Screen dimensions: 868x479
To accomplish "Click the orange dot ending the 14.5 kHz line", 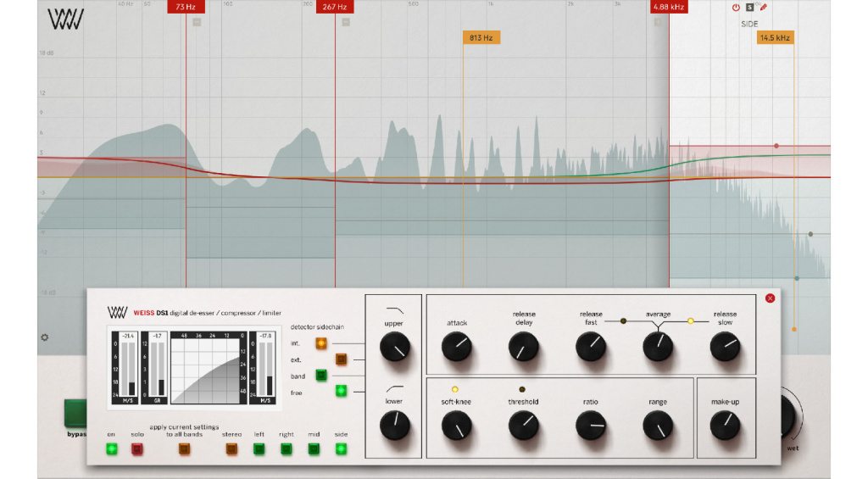I will pos(794,329).
